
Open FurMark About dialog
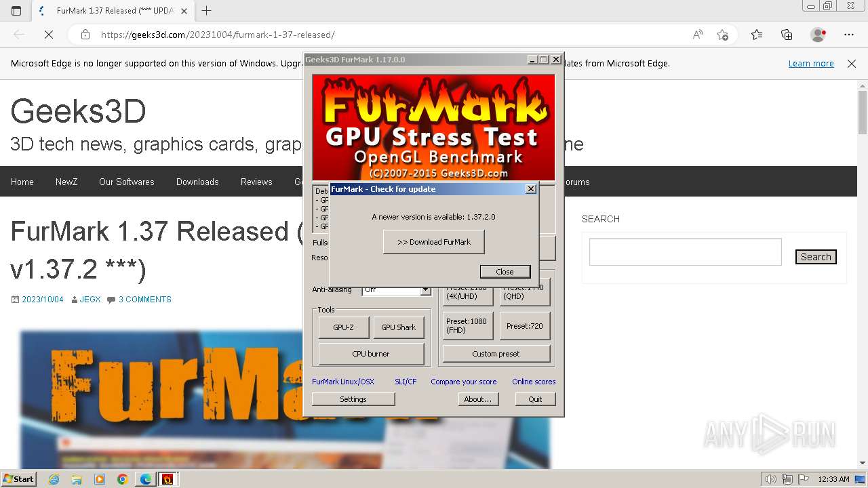[478, 399]
